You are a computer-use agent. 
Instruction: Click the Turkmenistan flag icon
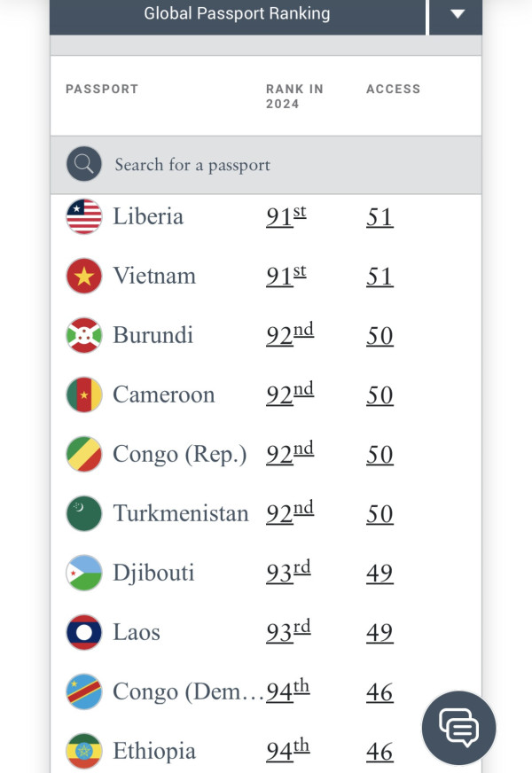pos(84,513)
